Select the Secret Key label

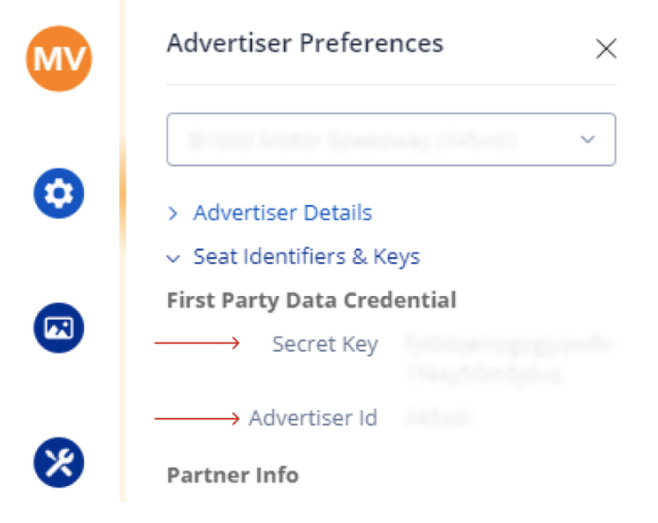click(325, 345)
